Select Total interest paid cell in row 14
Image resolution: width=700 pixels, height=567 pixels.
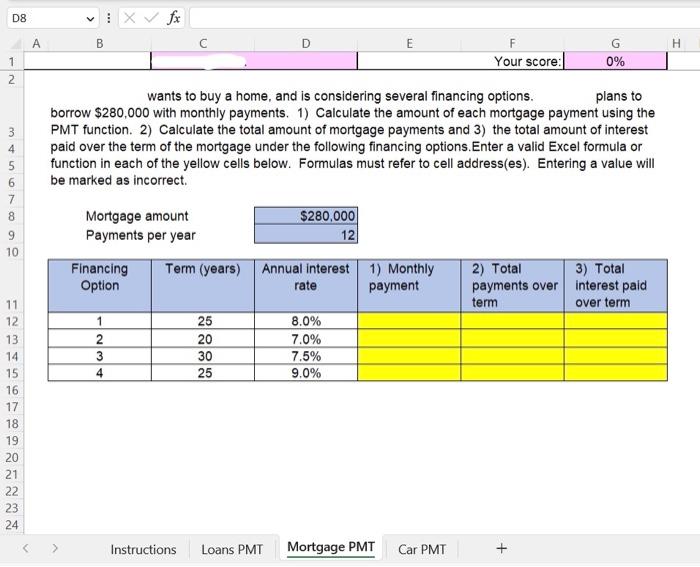[616, 356]
